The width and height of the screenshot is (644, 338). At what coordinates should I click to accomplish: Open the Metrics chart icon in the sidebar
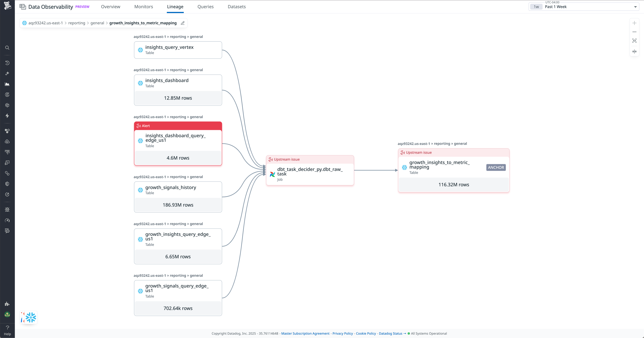pos(7,84)
